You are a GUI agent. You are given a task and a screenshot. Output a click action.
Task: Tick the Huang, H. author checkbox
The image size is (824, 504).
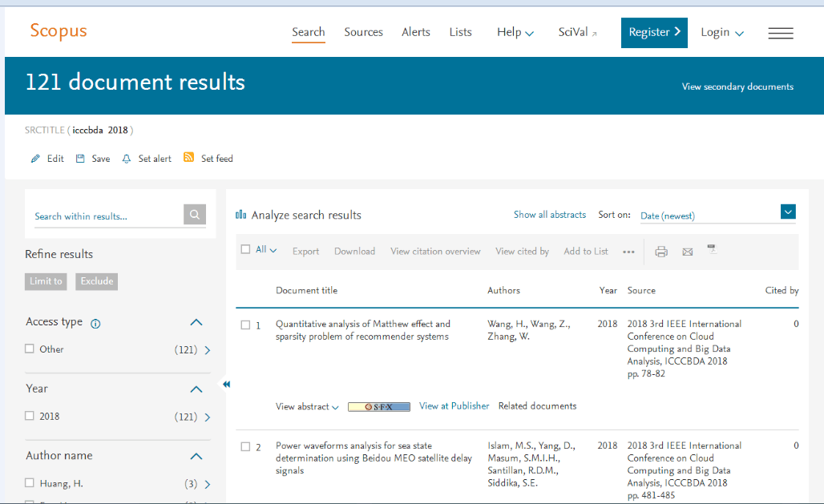click(x=30, y=482)
